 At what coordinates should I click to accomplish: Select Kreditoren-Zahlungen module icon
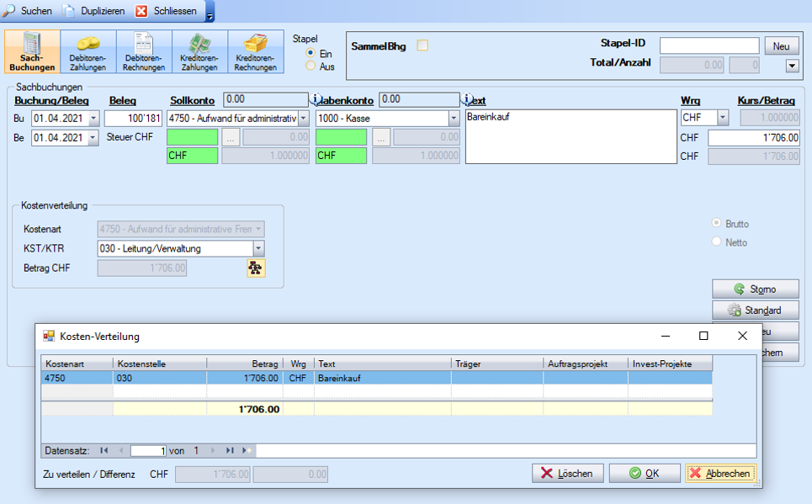pyautogui.click(x=199, y=52)
